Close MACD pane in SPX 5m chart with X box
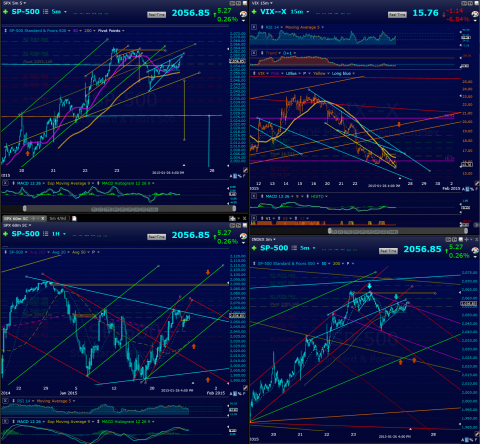 click(x=5, y=183)
